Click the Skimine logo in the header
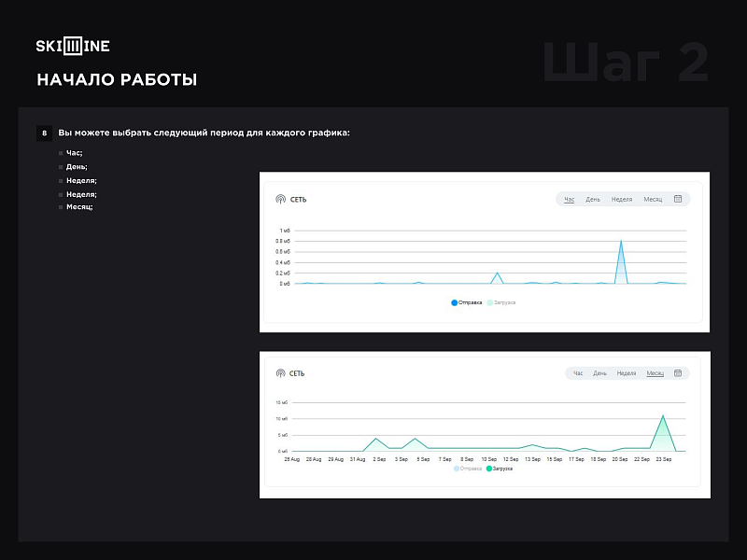 [73, 46]
